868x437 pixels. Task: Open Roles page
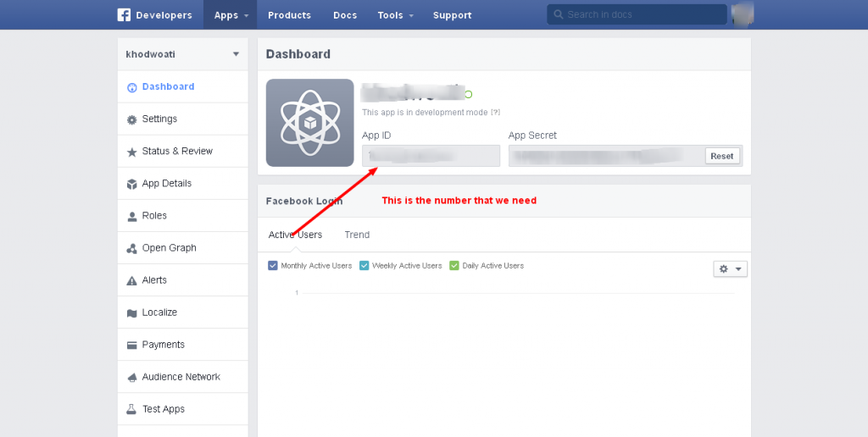[183, 216]
